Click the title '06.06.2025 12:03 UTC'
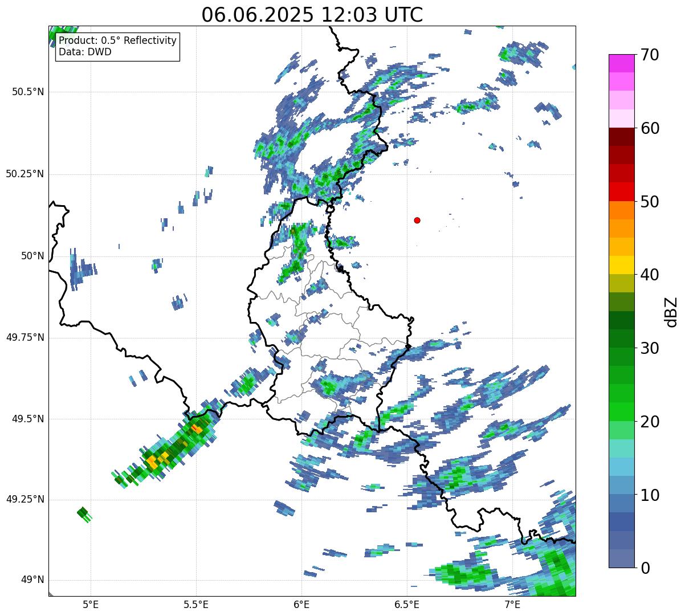 click(x=312, y=14)
